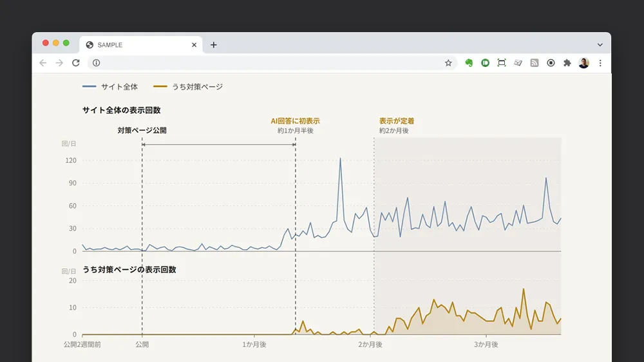The image size is (644, 362).
Task: Focus the browser address bar
Action: coord(271,63)
